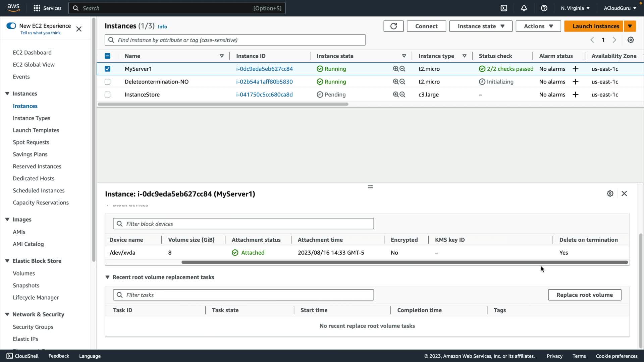Select the Deleteontermination-NO instance checkbox
Screen dimensions: 644x362
[107, 82]
